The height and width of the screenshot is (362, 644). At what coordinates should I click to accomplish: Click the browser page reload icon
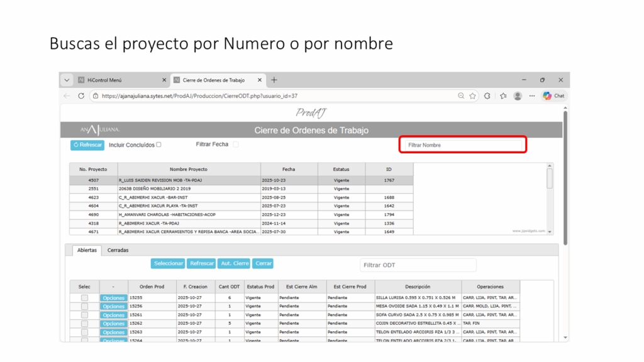81,96
